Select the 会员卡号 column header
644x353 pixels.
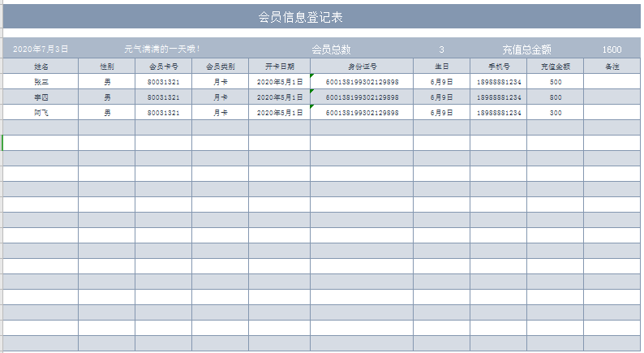[x=163, y=66]
